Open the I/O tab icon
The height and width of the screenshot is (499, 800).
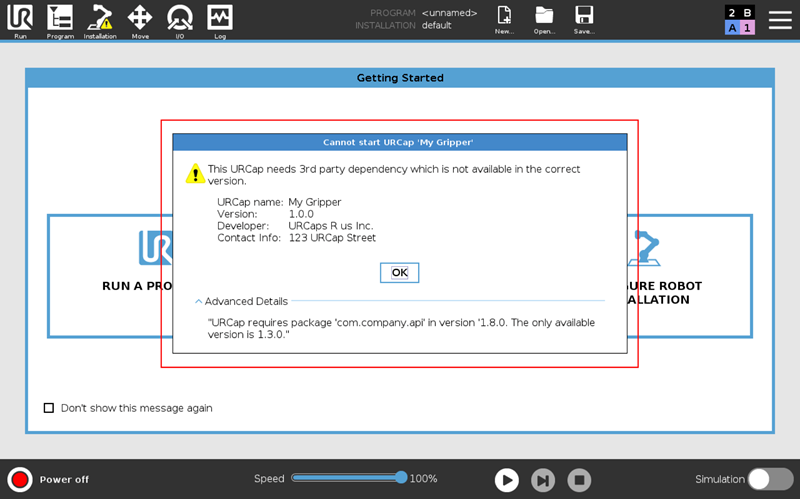[x=180, y=19]
